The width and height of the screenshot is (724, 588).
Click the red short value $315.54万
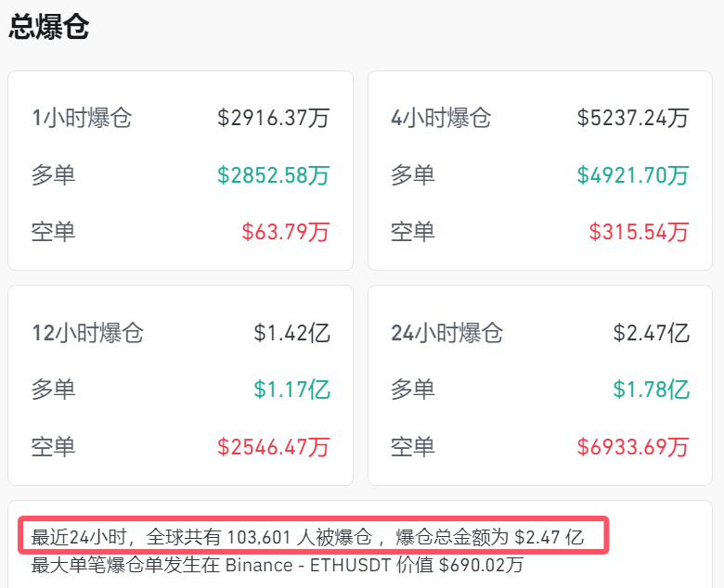tap(639, 231)
